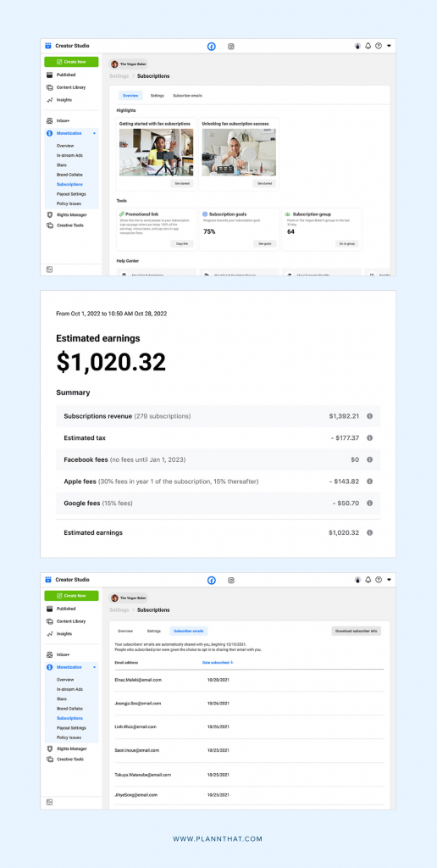
Task: Click the active Overview tab in Overview window
Action: [x=130, y=96]
